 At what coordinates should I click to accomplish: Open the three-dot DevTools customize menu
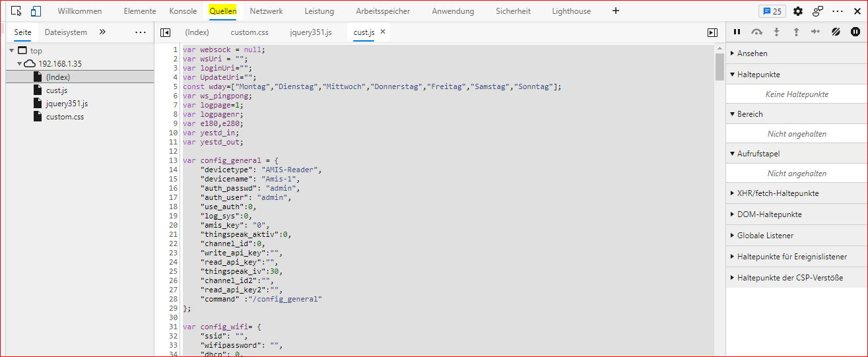(838, 11)
